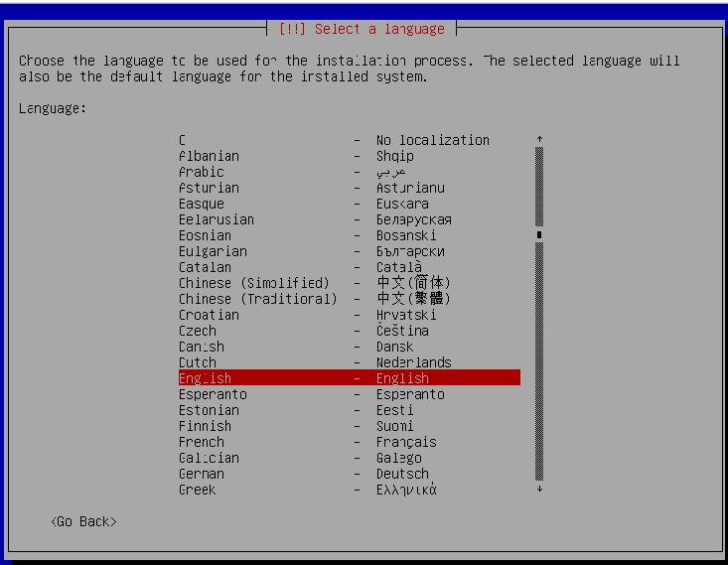Pick Czech (Čeština) language
Screen dimensions: 728x565
coord(350,331)
